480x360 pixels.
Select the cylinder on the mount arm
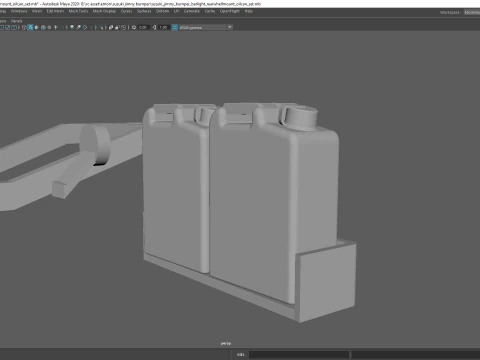click(x=96, y=144)
